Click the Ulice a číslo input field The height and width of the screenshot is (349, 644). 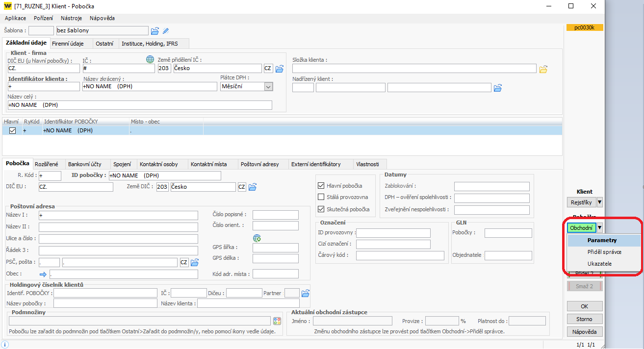(x=118, y=239)
